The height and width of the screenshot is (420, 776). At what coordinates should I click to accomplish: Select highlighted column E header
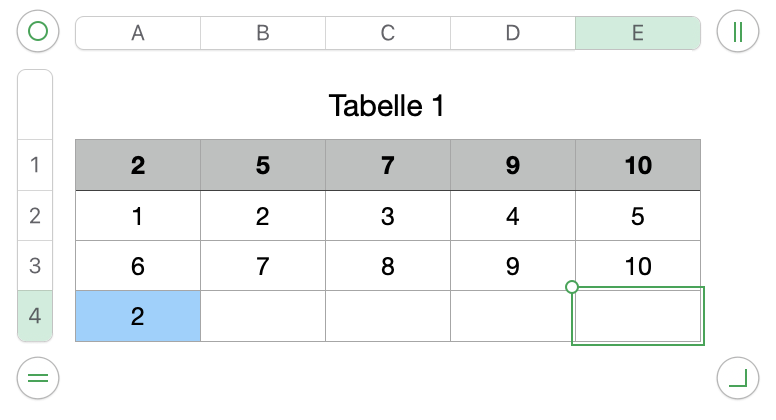pyautogui.click(x=638, y=33)
